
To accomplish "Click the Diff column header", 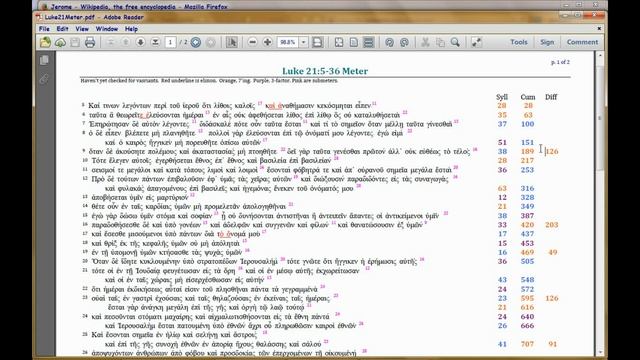I will [x=551, y=97].
